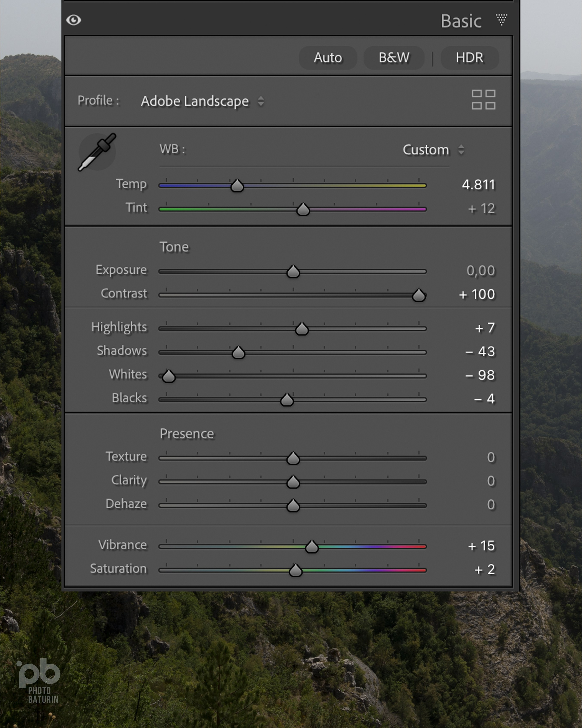Click the Clarity value 0 field
Viewport: 582px width, 728px height.
tap(491, 481)
